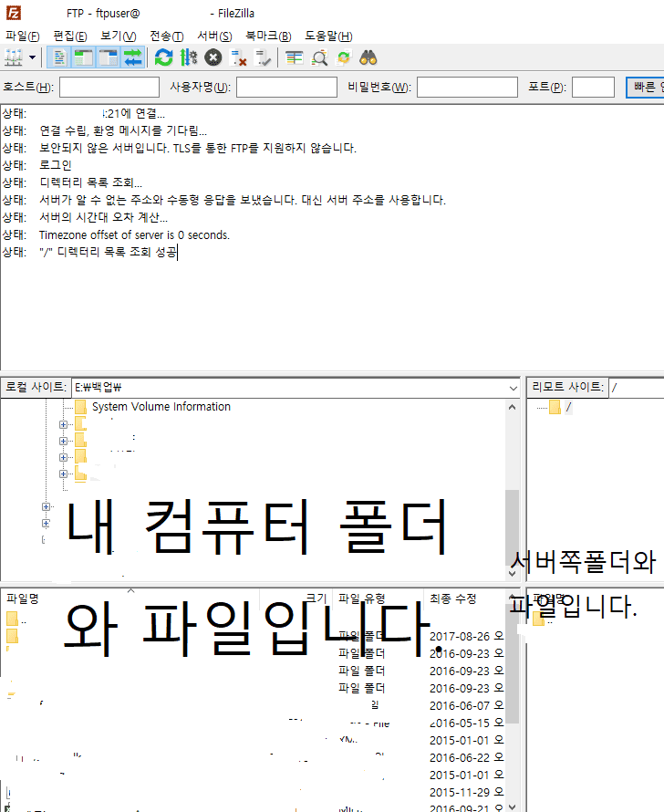Click the log line about TLS 지원하지 않습니다
The width and height of the screenshot is (664, 812).
pyautogui.click(x=198, y=148)
